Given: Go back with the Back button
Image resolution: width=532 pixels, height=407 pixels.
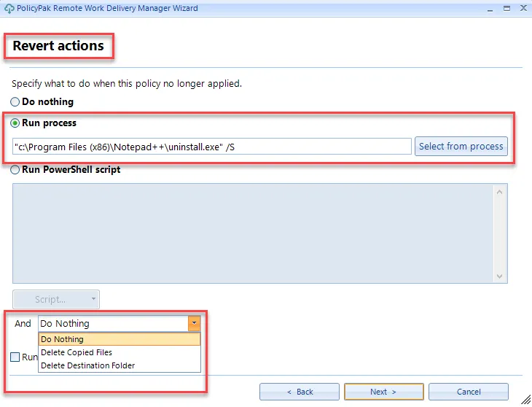Looking at the screenshot, I should (300, 392).
